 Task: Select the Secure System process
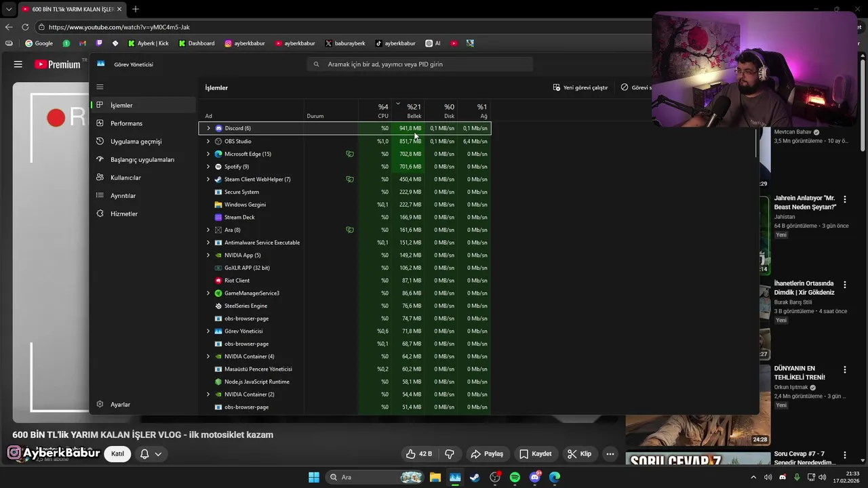click(x=344, y=192)
